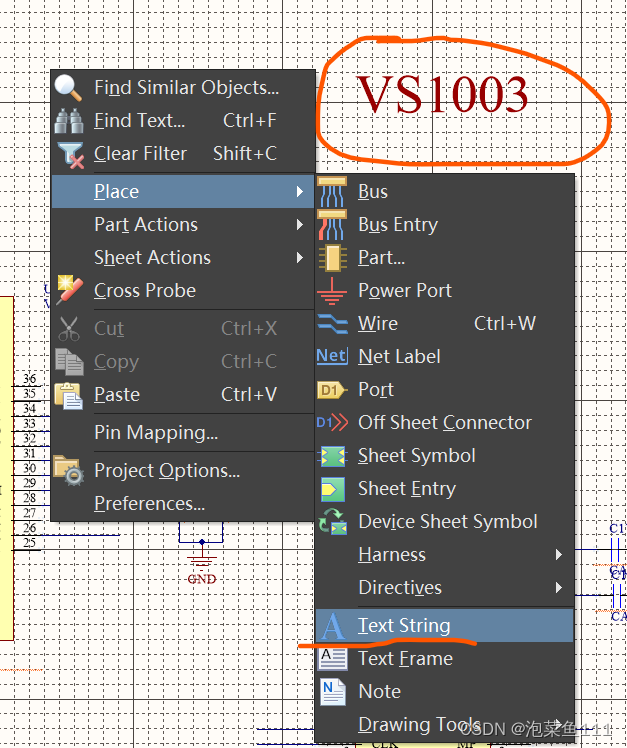Select Part... menu item
The width and height of the screenshot is (627, 748).
pyautogui.click(x=444, y=258)
